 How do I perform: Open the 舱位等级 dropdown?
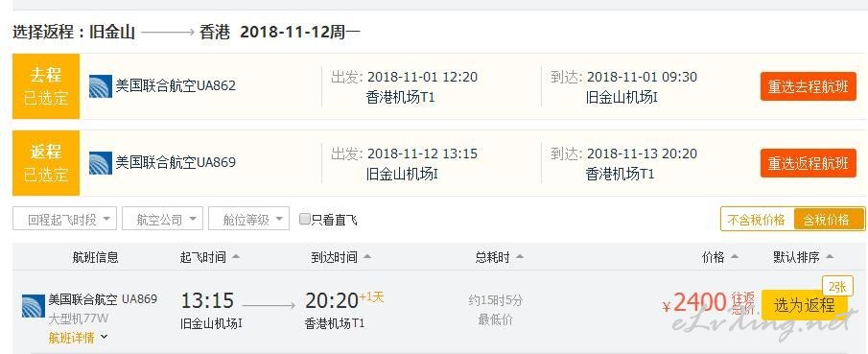coord(249,219)
